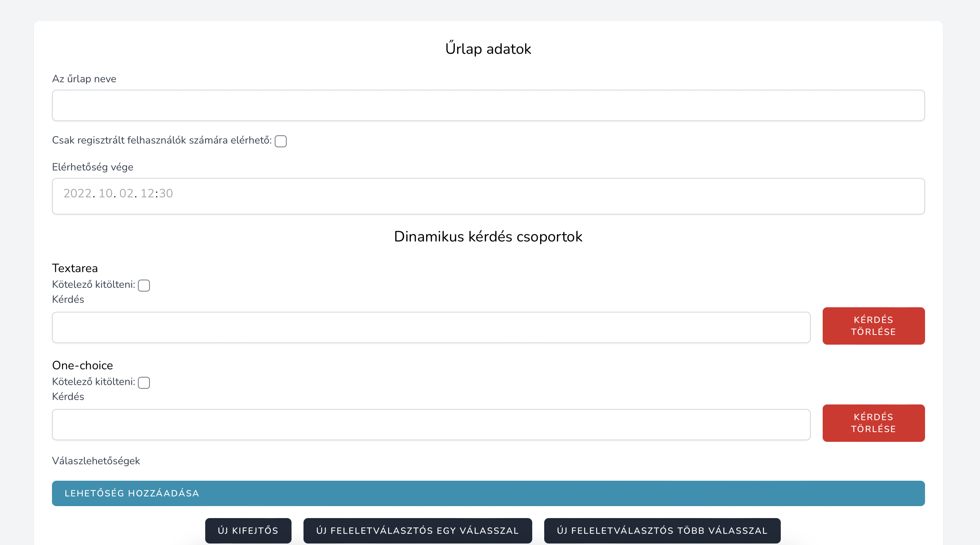This screenshot has height=545, width=980.
Task: Select ÚJ FELELETVÁLASZTÓS EGY VÁLASSZAL
Action: (x=417, y=530)
